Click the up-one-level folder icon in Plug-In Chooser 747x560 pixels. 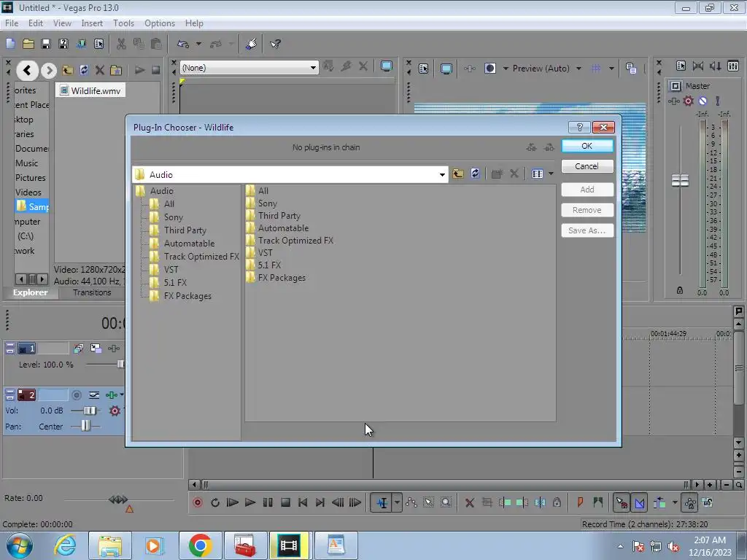(458, 174)
